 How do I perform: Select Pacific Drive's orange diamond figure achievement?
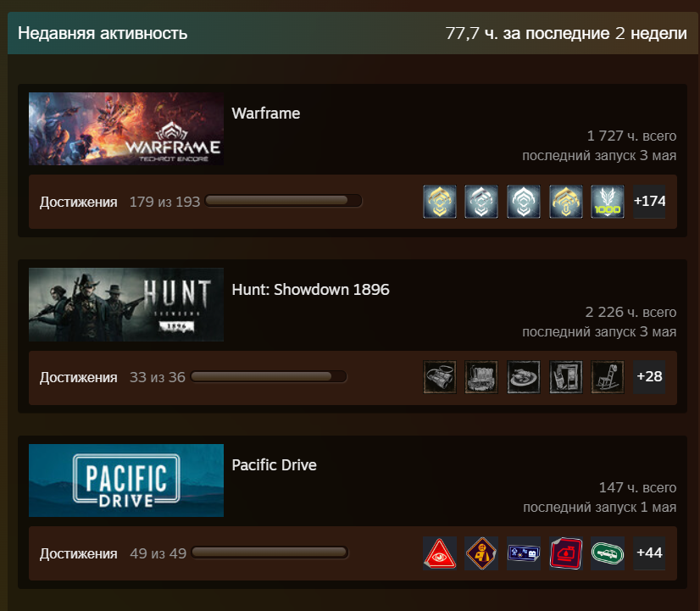481,553
